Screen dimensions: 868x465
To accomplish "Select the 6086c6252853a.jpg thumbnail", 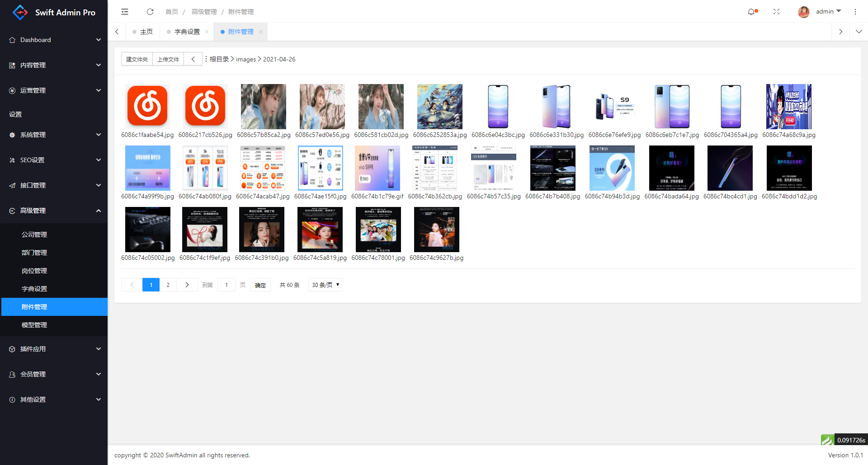I will [x=439, y=107].
